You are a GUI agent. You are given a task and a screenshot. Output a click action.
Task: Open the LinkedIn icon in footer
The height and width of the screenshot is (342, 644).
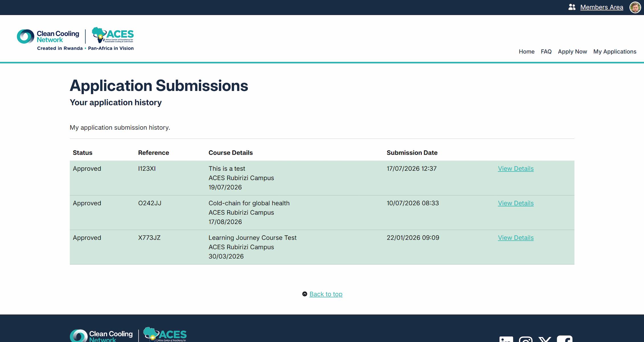pyautogui.click(x=506, y=339)
